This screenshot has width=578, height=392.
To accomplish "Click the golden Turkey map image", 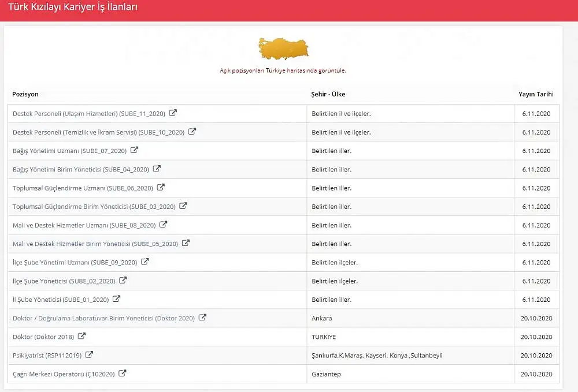I will point(283,48).
